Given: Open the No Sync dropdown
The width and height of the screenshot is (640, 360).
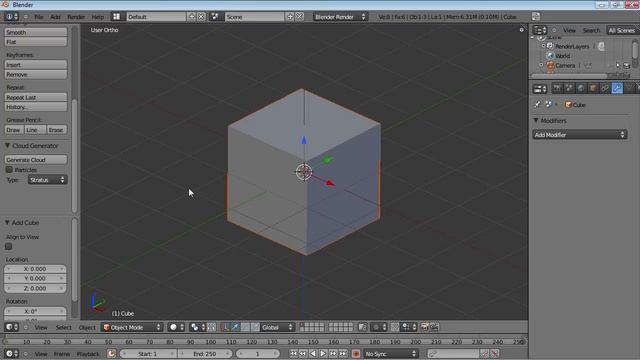Looking at the screenshot, I should click(391, 354).
